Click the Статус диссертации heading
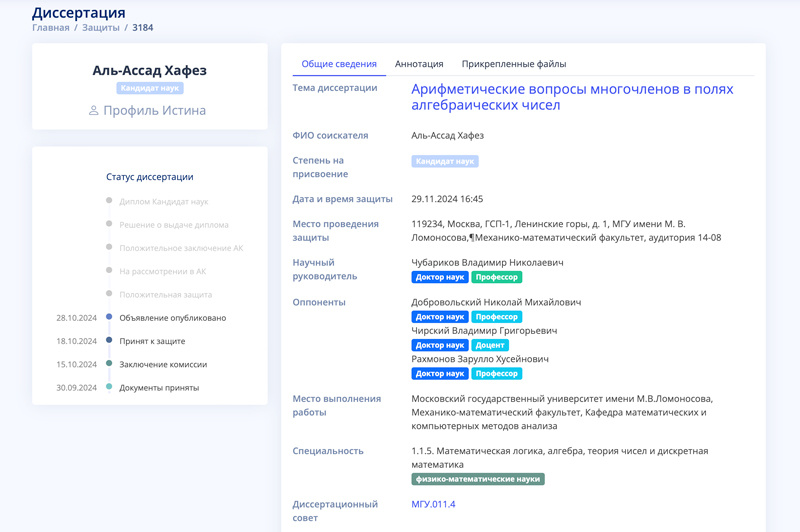 click(149, 176)
